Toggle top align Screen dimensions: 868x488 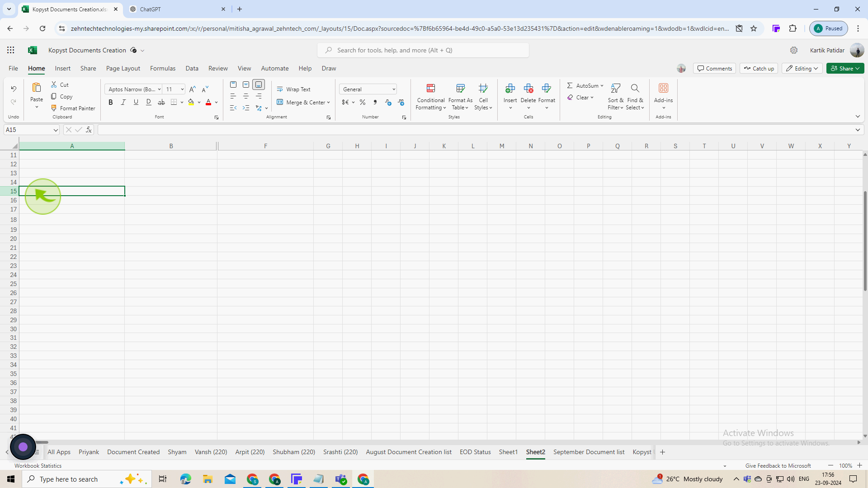tap(233, 84)
